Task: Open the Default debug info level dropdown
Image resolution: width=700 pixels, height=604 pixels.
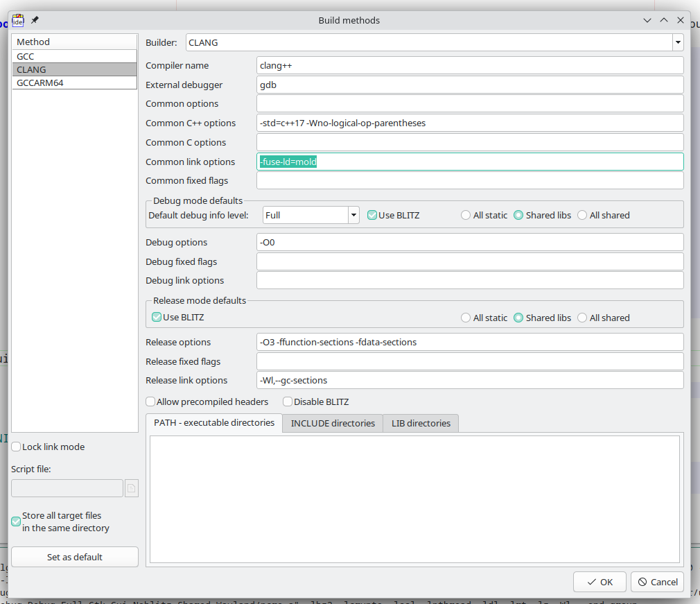Action: point(353,215)
